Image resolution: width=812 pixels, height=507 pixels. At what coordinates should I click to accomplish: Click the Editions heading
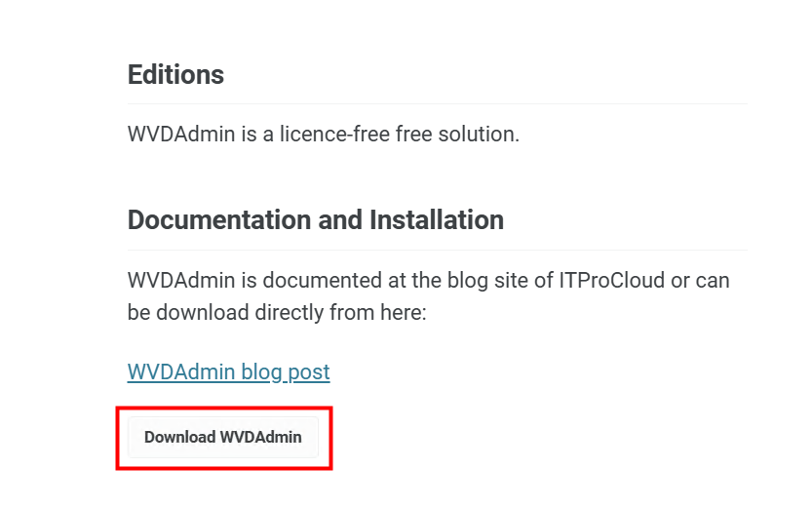(x=175, y=75)
